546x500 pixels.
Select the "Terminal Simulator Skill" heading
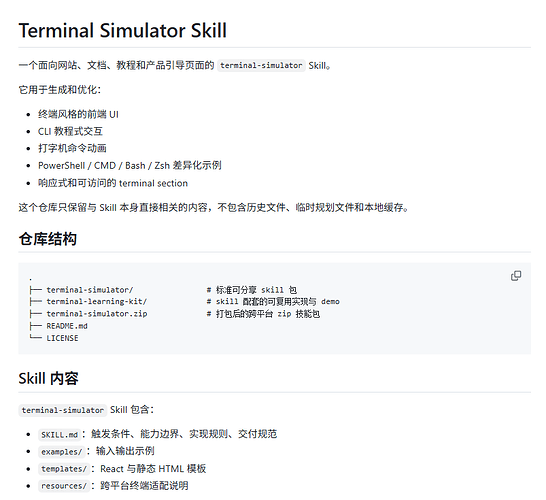(x=123, y=30)
